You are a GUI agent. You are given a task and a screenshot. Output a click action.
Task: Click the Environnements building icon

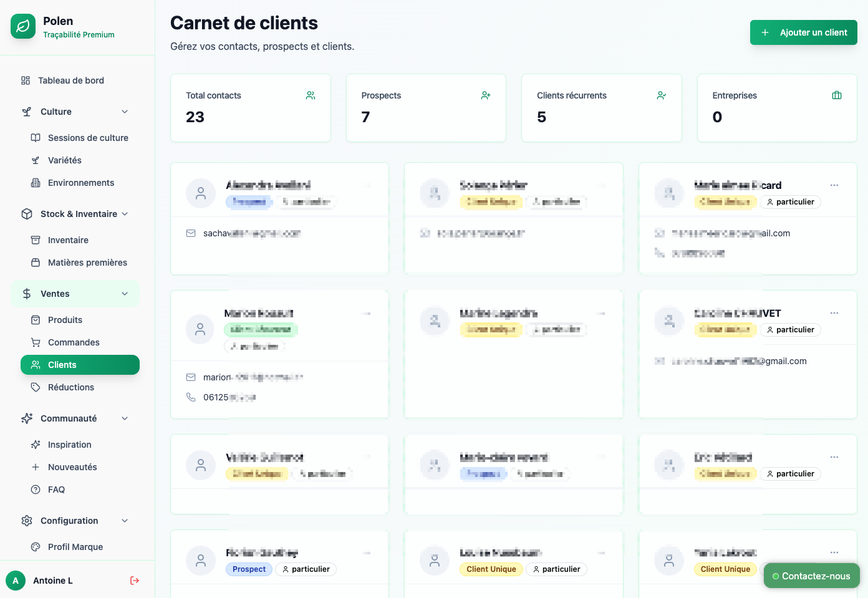tap(36, 183)
